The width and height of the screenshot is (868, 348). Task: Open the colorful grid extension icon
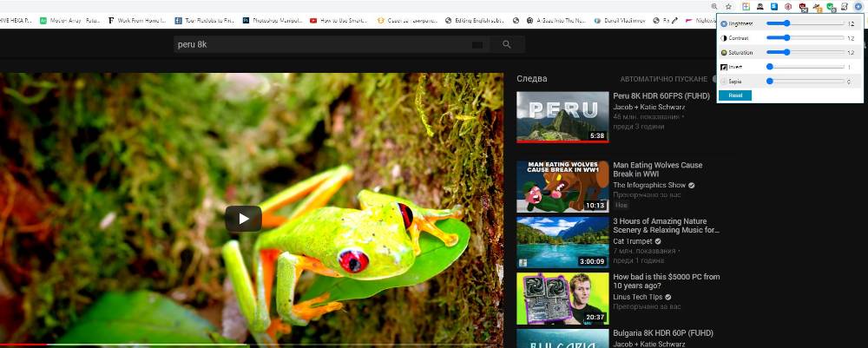tap(746, 7)
